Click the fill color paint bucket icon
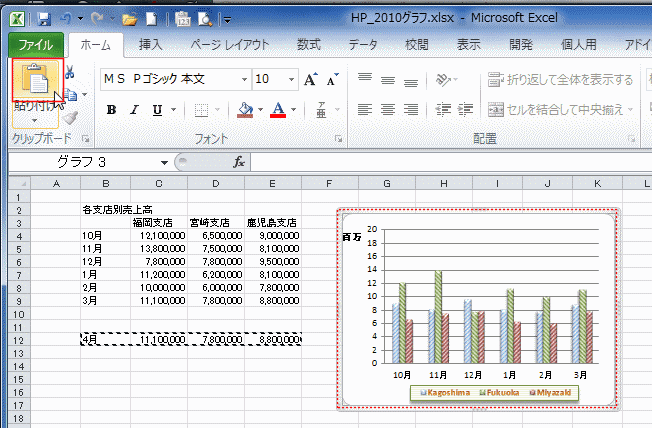 pos(245,109)
